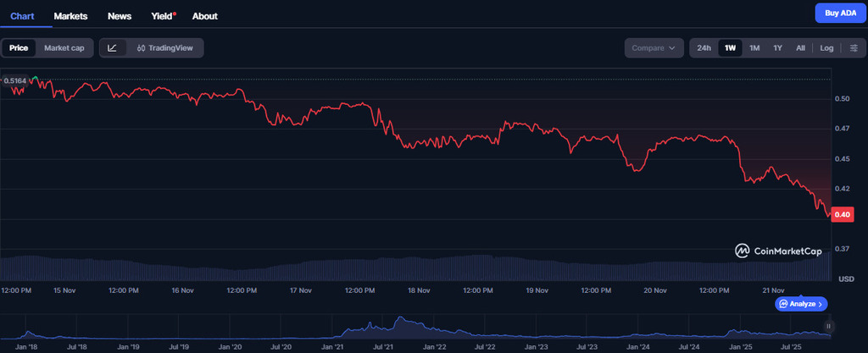Switch to TradingView candlestick view

pyautogui.click(x=165, y=48)
